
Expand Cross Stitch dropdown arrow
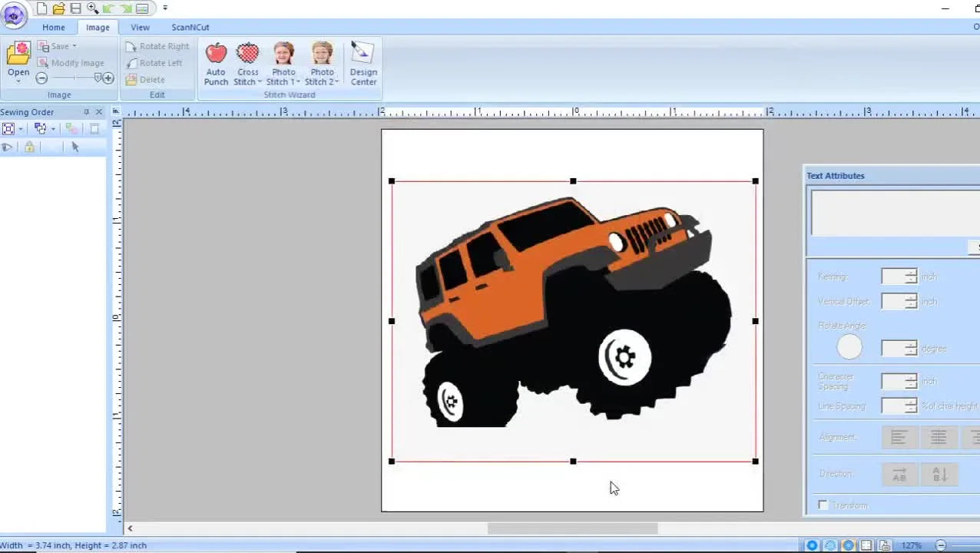[x=260, y=82]
